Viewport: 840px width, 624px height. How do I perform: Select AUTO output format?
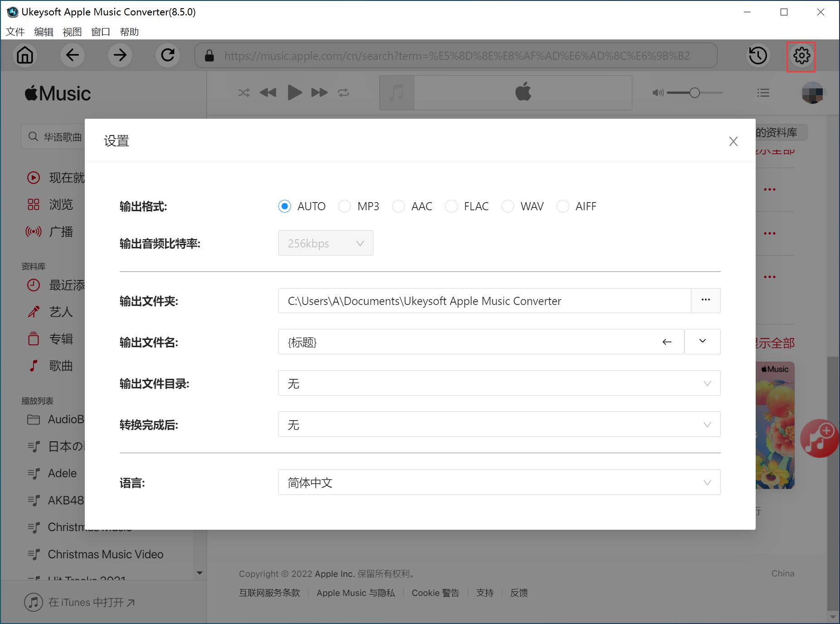[302, 207]
